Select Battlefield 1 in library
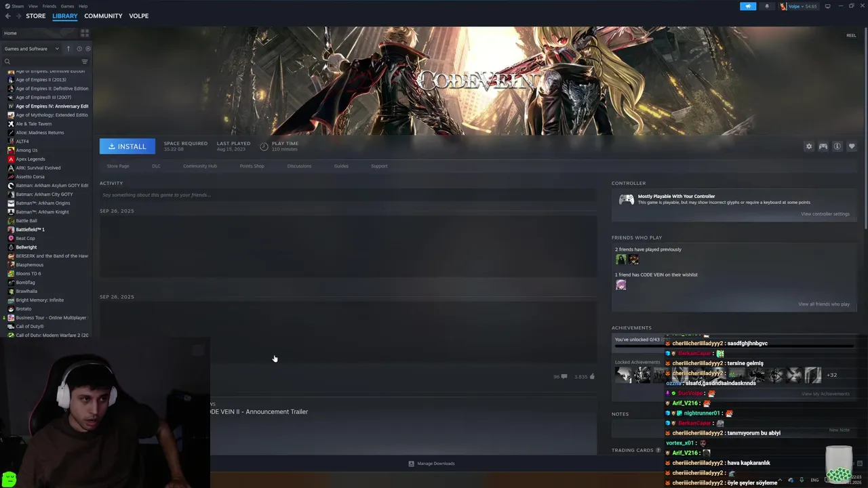Image resolution: width=868 pixels, height=488 pixels. tap(30, 230)
